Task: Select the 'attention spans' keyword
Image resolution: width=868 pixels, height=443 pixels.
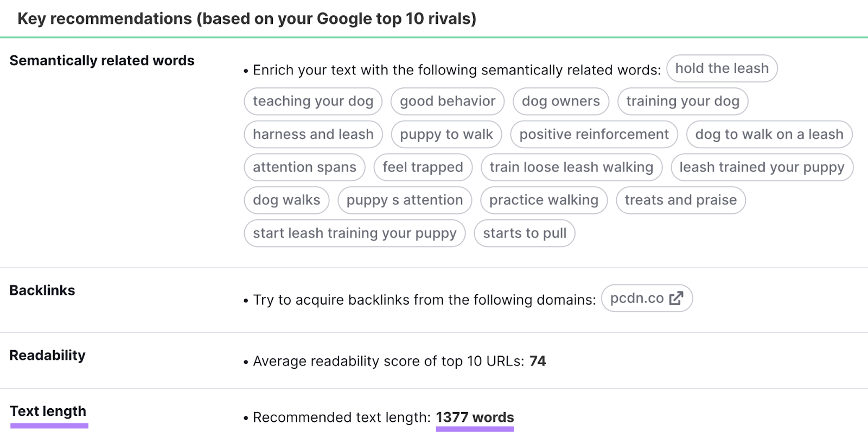Action: (x=304, y=167)
